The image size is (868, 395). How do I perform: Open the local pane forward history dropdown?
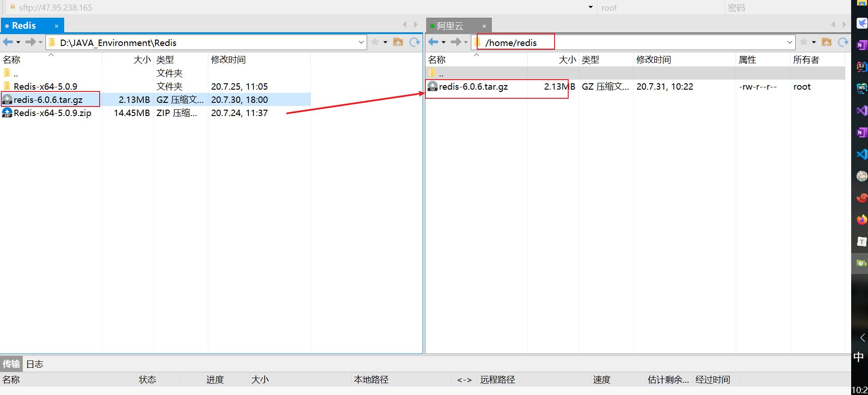40,42
